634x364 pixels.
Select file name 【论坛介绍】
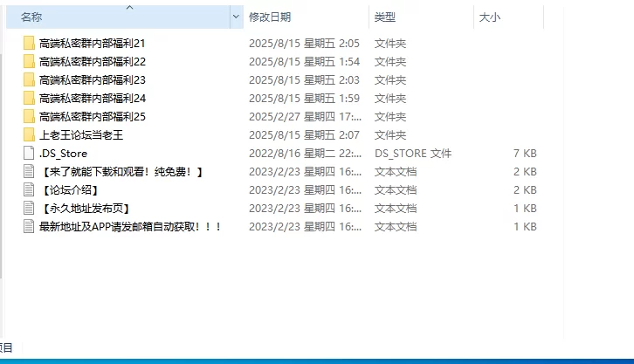coord(69,190)
